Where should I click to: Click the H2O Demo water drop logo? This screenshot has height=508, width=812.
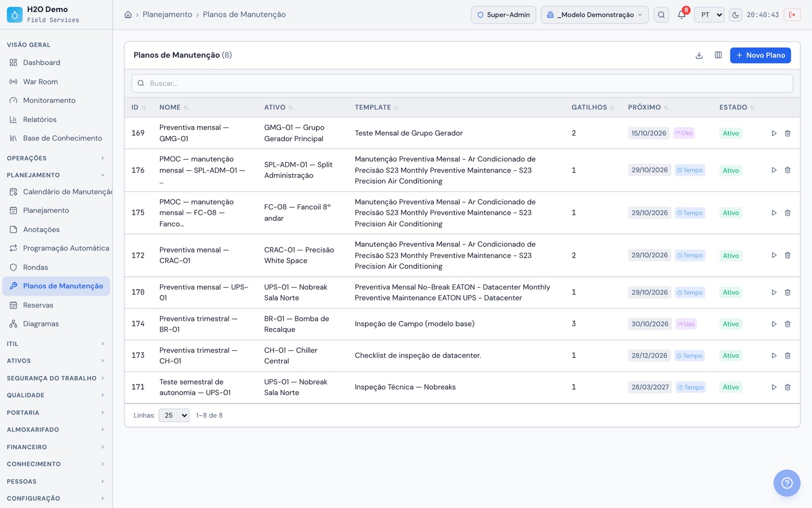click(x=15, y=15)
